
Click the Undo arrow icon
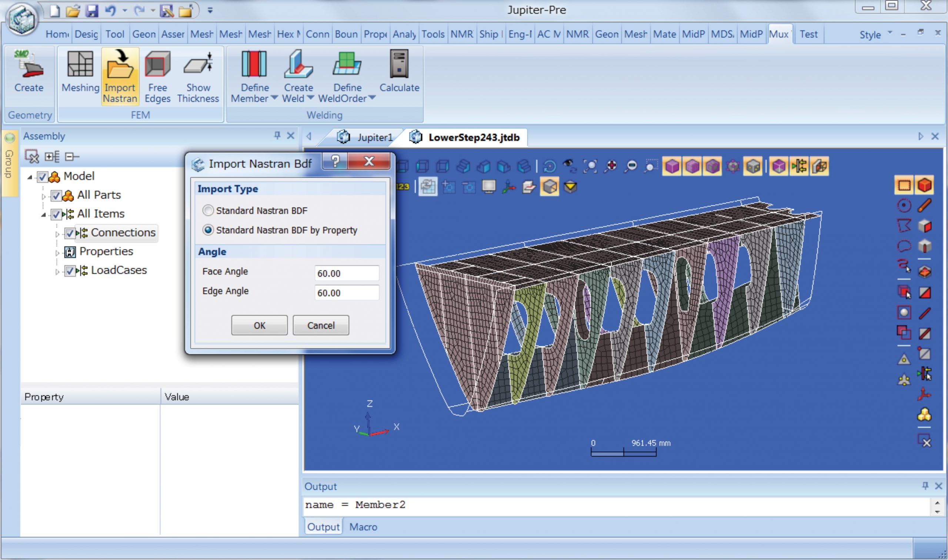point(110,11)
